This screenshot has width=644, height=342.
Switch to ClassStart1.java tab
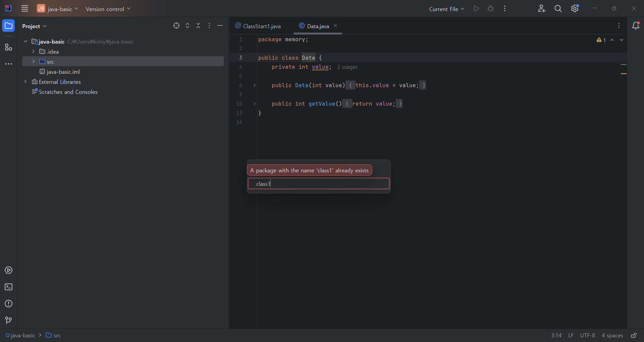258,26
